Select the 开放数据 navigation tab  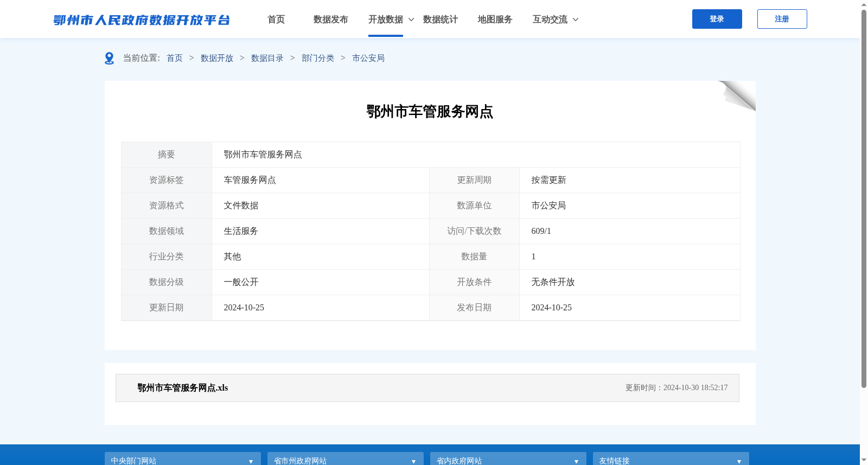[386, 20]
